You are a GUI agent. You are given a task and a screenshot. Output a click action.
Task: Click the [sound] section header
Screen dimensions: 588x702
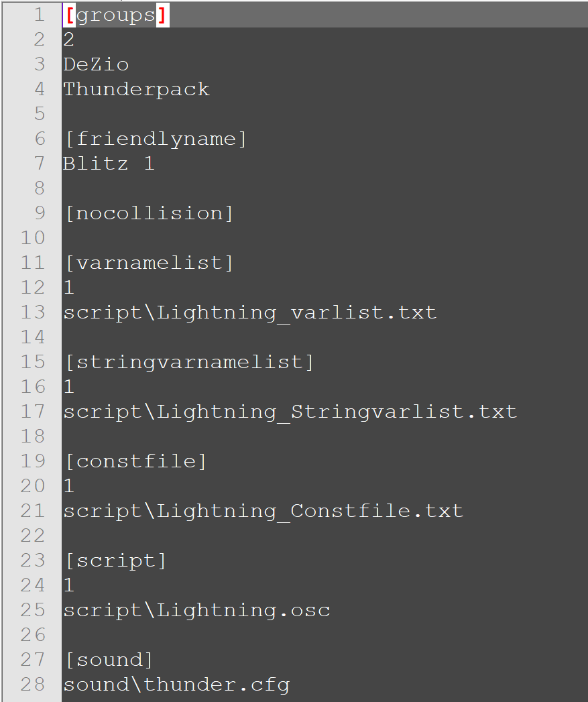109,660
